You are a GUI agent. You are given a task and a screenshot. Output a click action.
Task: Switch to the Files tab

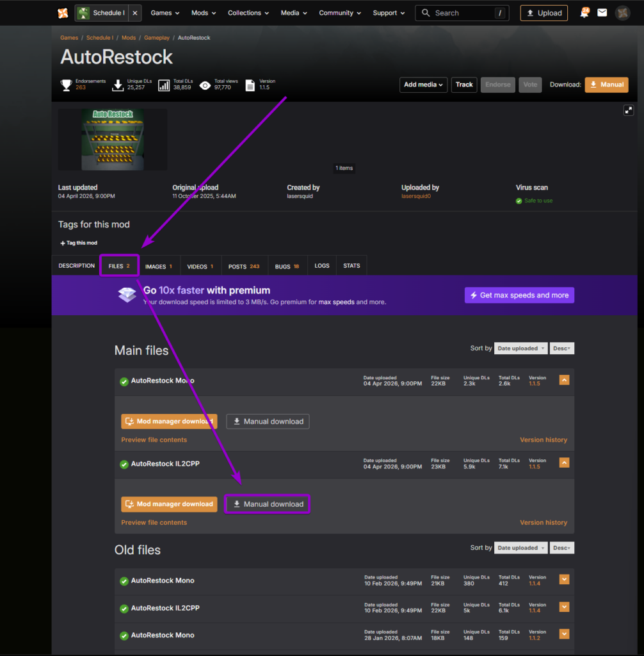[119, 266]
